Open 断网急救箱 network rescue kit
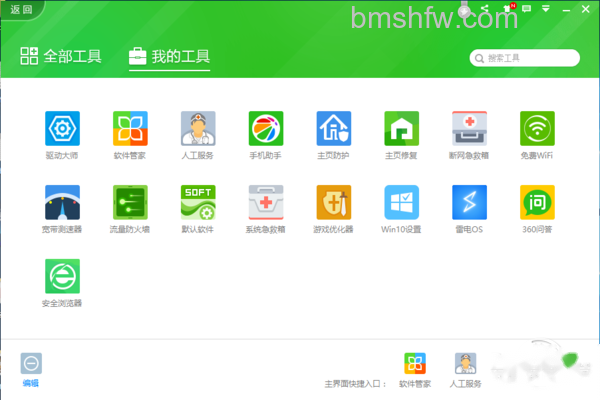This screenshot has height=400, width=600. coord(470,129)
